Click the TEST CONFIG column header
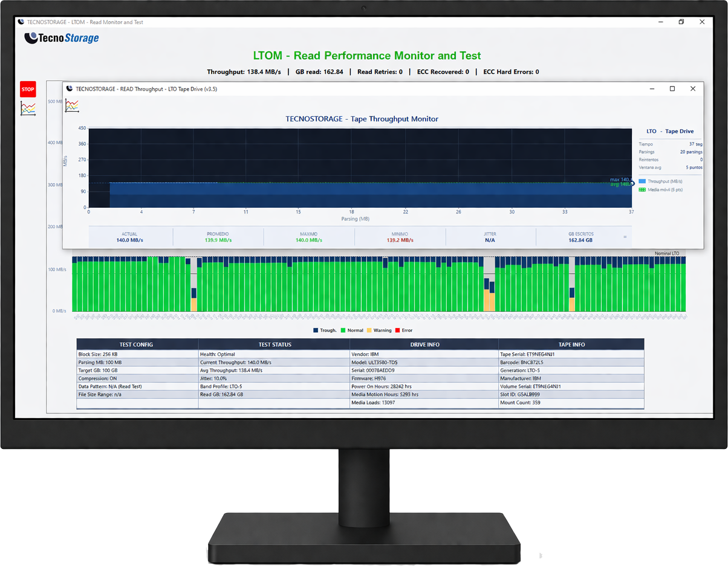 (x=137, y=344)
